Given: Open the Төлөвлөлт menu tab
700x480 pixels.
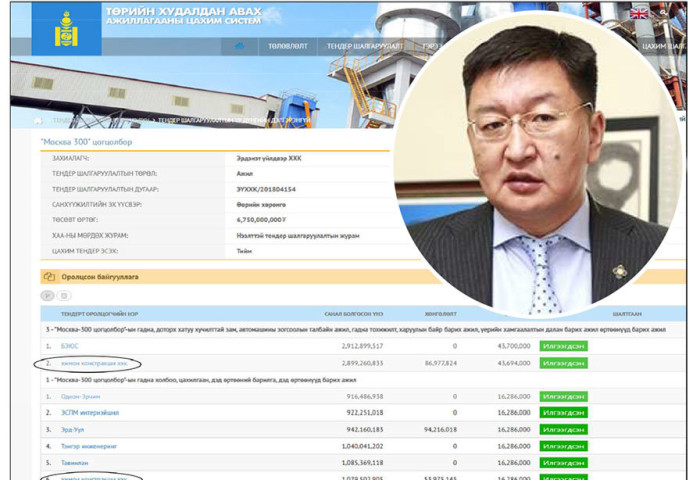Looking at the screenshot, I should coord(285,46).
